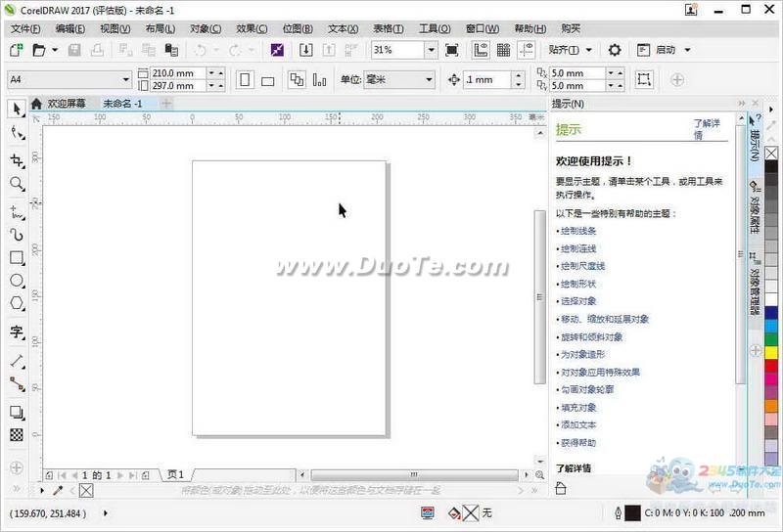Set page orientation to portrait
The image size is (783, 532).
tap(245, 80)
